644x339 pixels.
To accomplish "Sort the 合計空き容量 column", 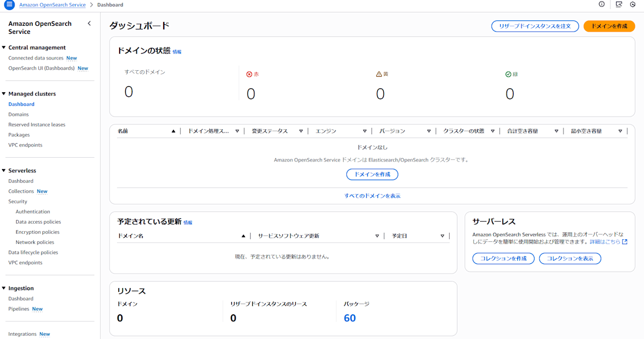I will point(557,131).
